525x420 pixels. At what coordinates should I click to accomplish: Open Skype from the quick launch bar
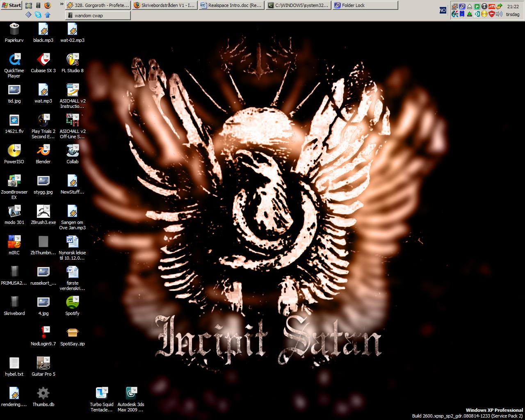tap(38, 14)
